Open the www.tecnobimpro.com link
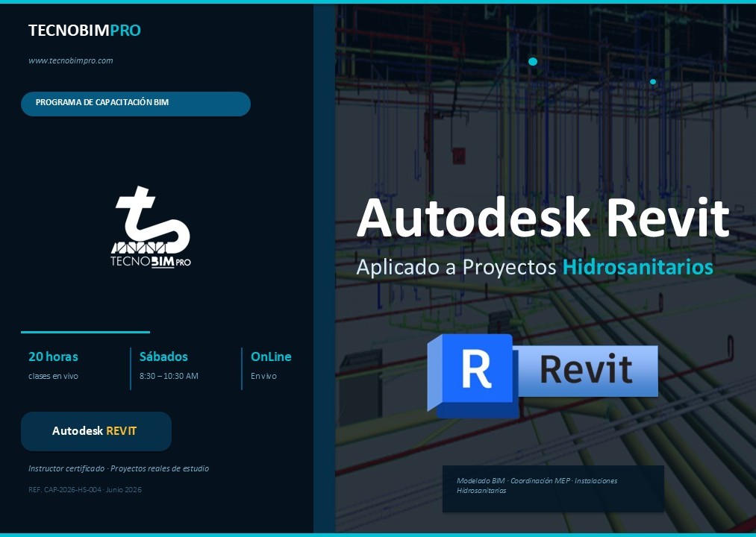 click(x=70, y=60)
